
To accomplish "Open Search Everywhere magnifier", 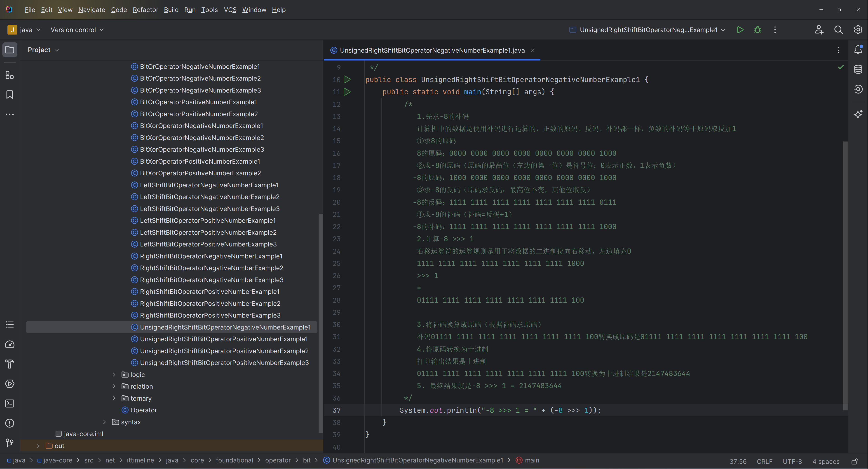I will point(838,30).
